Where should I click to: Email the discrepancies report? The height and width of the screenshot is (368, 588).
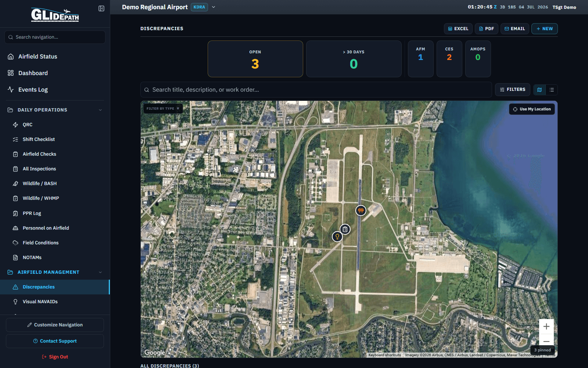(515, 29)
